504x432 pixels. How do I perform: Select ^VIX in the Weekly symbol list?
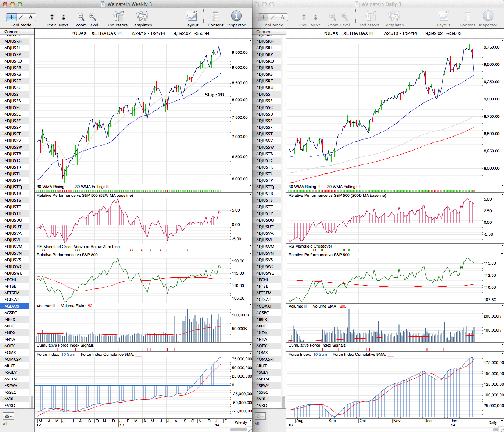[15, 399]
